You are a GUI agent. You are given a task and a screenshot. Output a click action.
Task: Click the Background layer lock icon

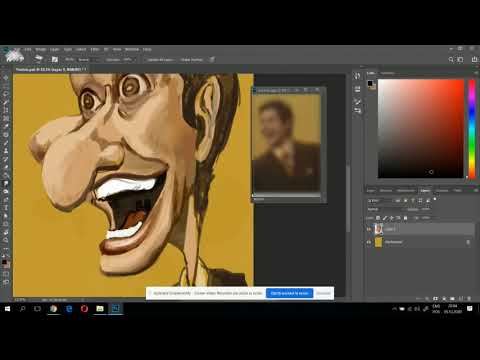pos(468,242)
